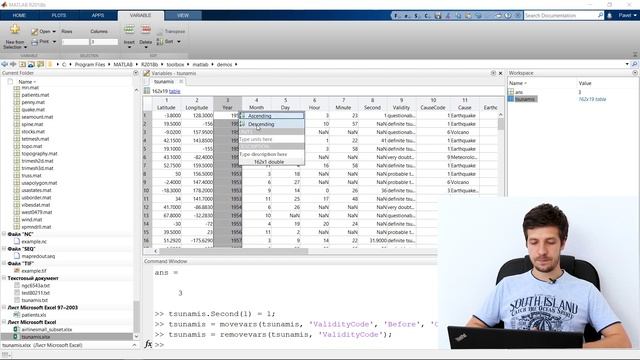
Task: Open Current Folder panel actions menu icon
Action: point(136,73)
